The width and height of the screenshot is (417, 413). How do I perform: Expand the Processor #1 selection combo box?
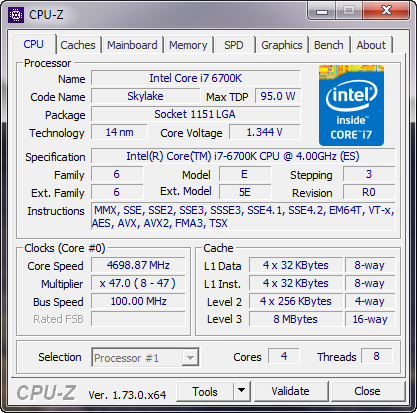pos(145,358)
